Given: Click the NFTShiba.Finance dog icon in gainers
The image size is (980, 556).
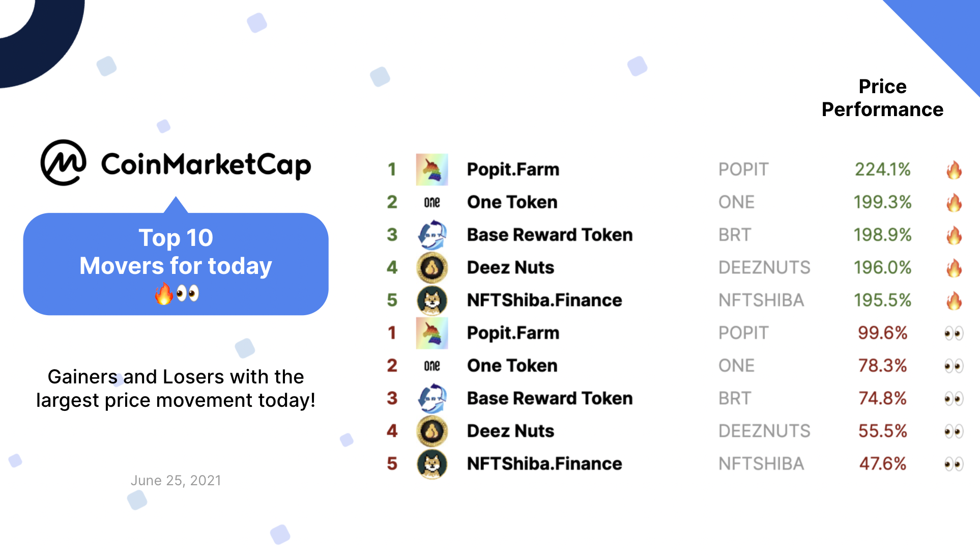Looking at the screenshot, I should tap(432, 300).
